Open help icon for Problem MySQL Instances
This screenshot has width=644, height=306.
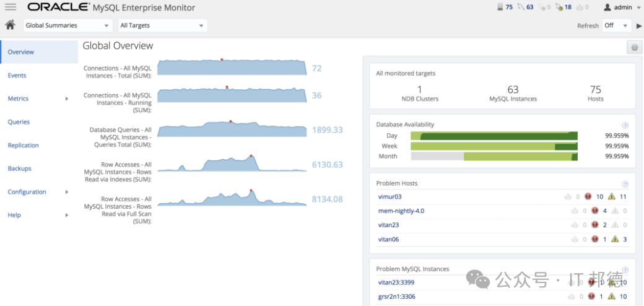(625, 269)
